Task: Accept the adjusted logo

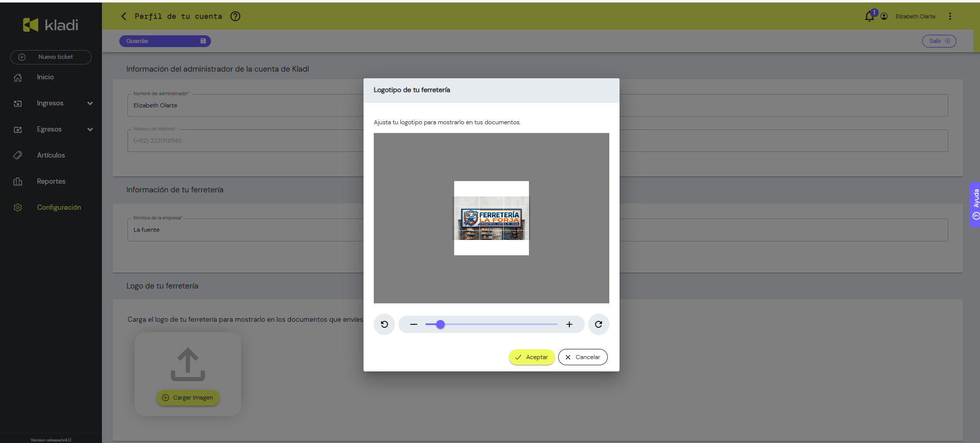Action: pyautogui.click(x=531, y=357)
